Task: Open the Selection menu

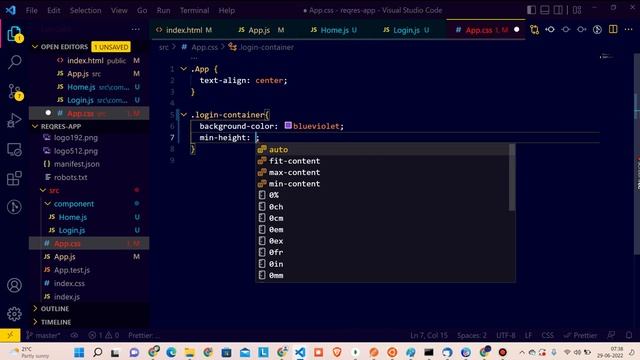Action: click(85, 10)
